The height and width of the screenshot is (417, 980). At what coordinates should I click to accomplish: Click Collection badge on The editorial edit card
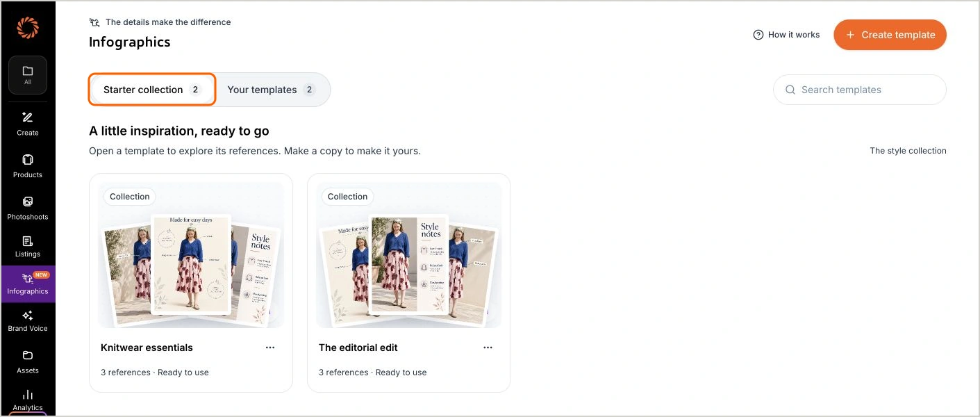348,197
